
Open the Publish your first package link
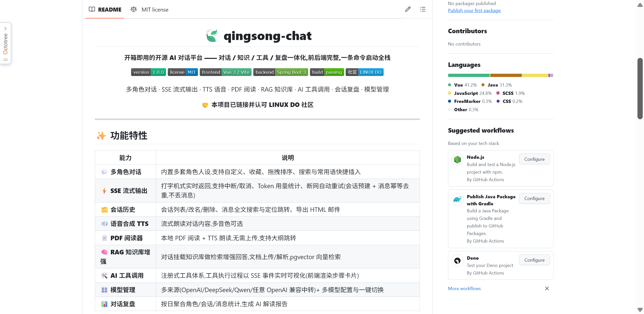tap(474, 11)
